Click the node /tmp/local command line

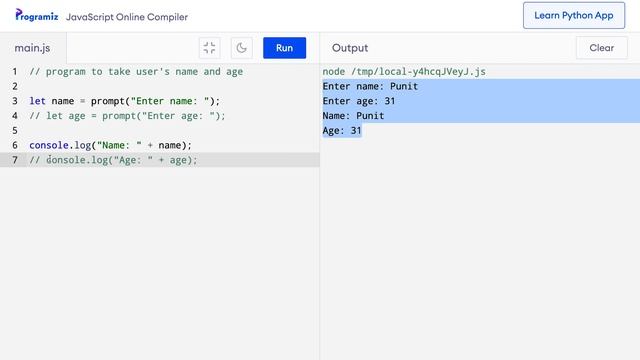[x=404, y=71]
